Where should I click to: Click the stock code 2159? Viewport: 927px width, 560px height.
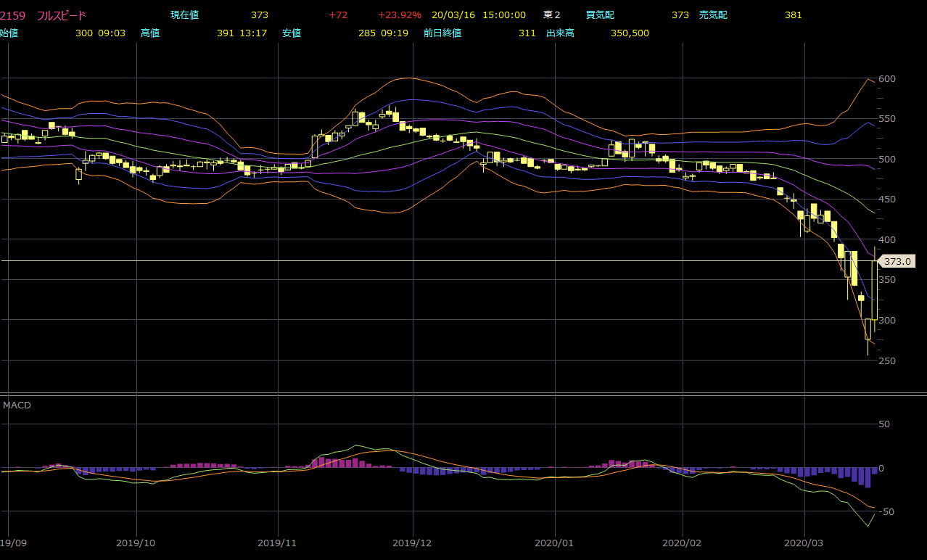(x=13, y=15)
